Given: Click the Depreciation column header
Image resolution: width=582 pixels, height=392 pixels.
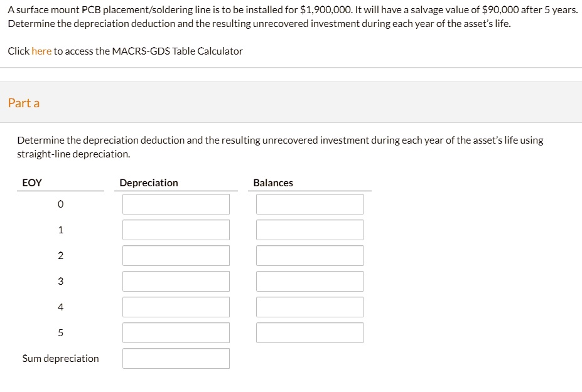Looking at the screenshot, I should (x=149, y=183).
